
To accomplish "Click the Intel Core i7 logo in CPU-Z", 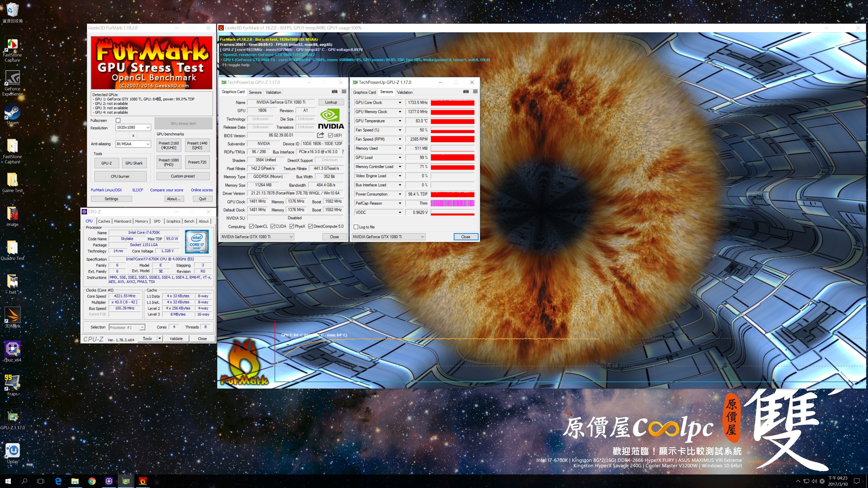I will point(197,242).
